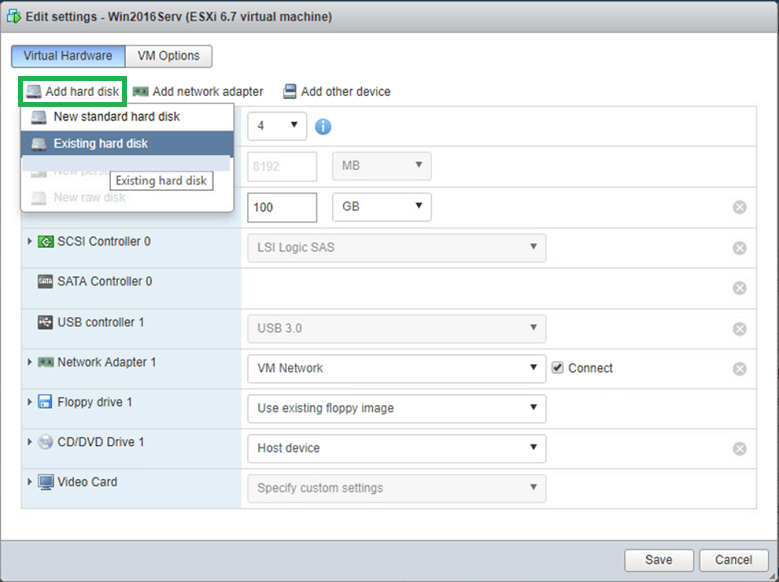
Task: Open the VM Network dropdown
Action: pyautogui.click(x=396, y=369)
